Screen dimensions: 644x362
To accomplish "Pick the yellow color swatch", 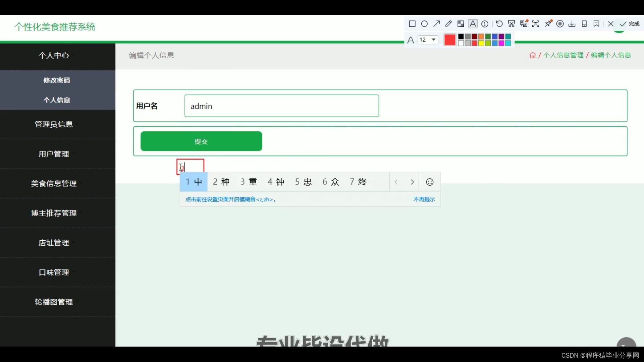I will point(481,43).
